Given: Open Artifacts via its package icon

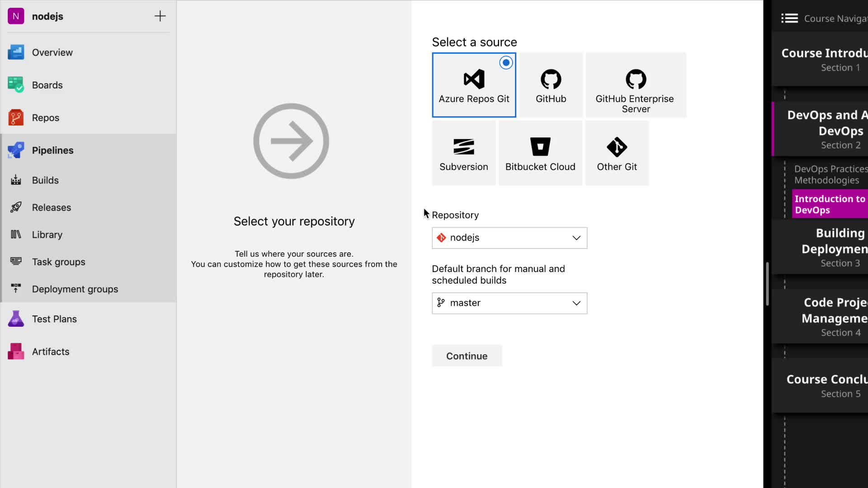Looking at the screenshot, I should pos(16,352).
